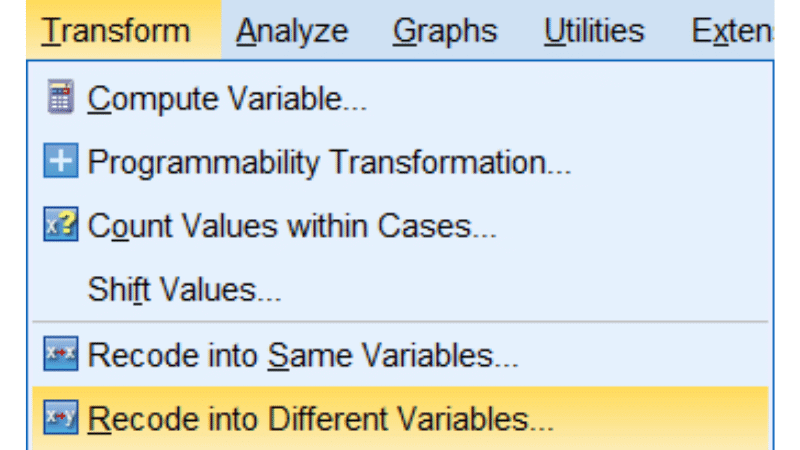Open the Utilities menu
This screenshot has height=450, width=800.
tap(594, 31)
